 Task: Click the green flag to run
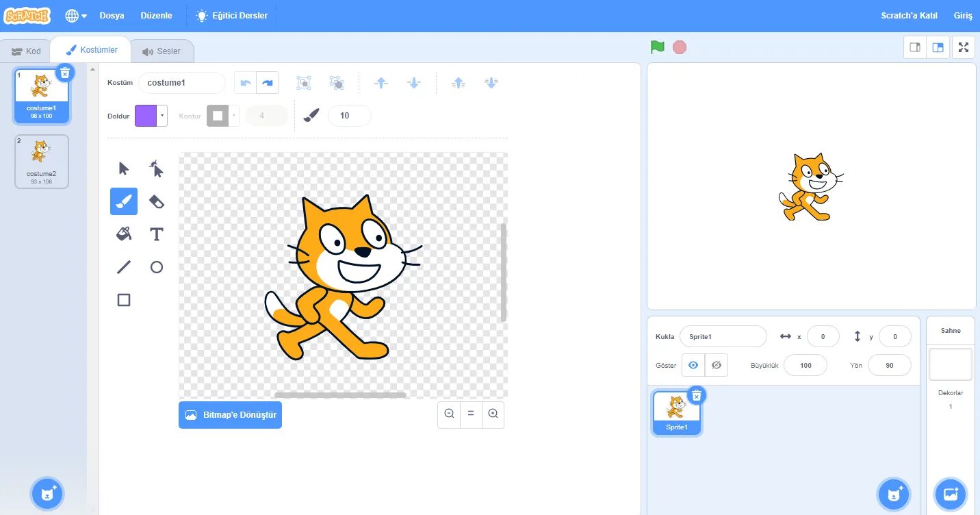[x=658, y=47]
